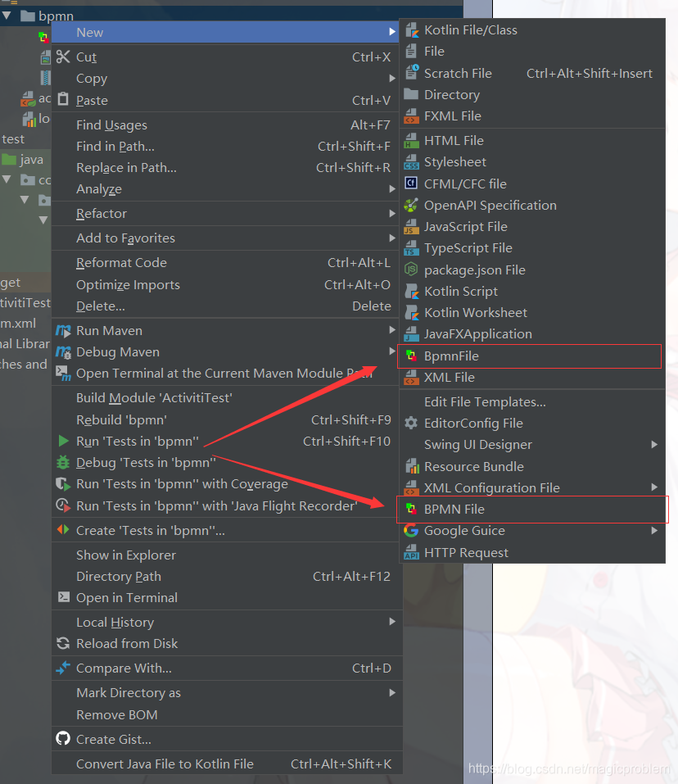Select Open in Terminal entry

[227, 597]
